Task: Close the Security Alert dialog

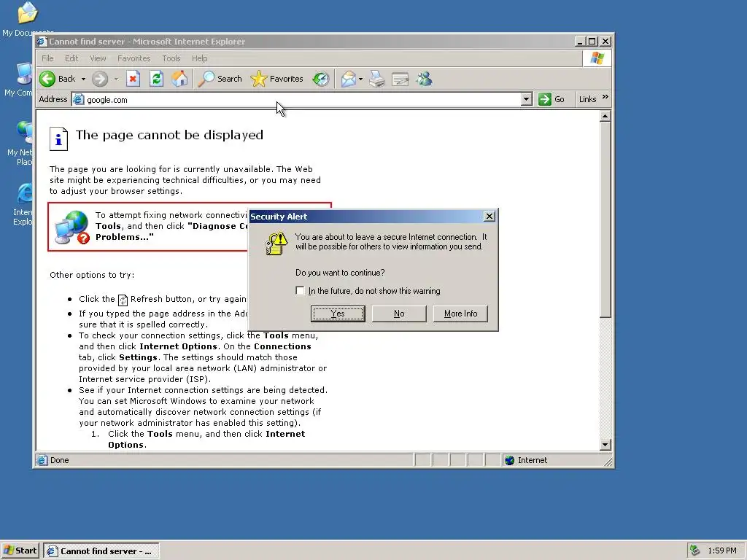Action: [x=489, y=217]
